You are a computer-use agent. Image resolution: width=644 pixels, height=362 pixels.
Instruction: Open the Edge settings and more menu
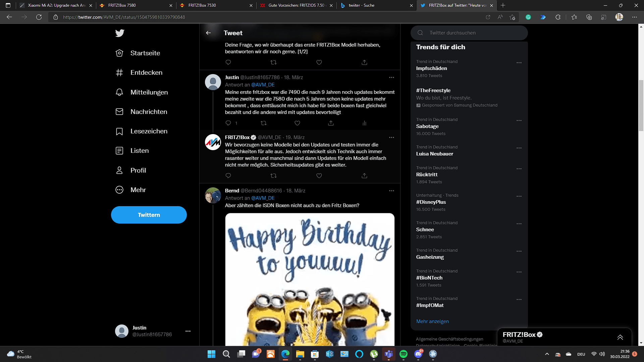pyautogui.click(x=634, y=17)
